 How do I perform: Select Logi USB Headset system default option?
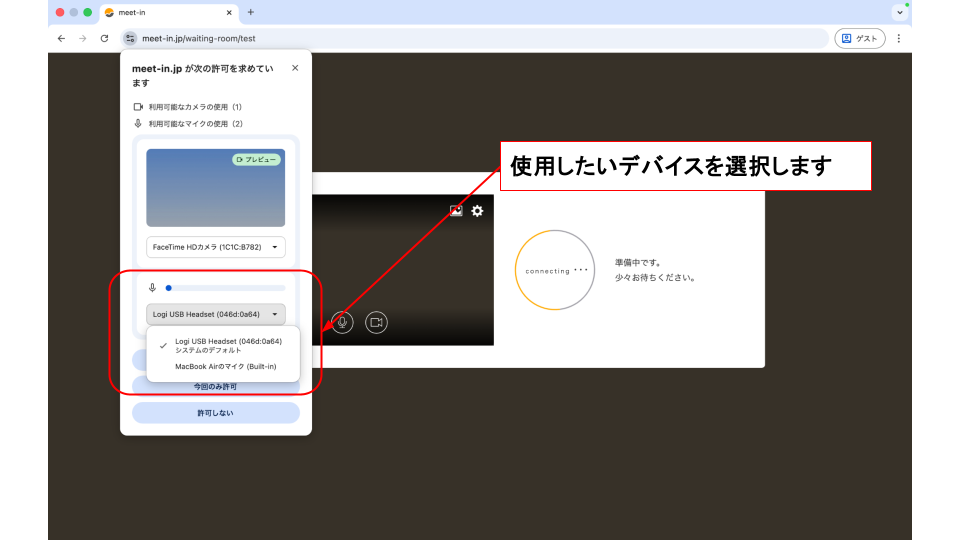click(x=227, y=345)
